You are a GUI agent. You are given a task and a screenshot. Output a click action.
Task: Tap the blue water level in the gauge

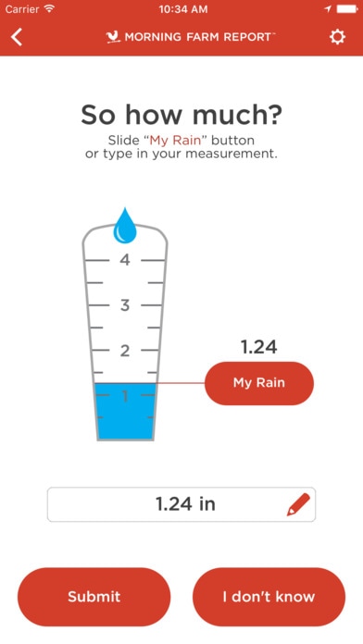pos(125,411)
